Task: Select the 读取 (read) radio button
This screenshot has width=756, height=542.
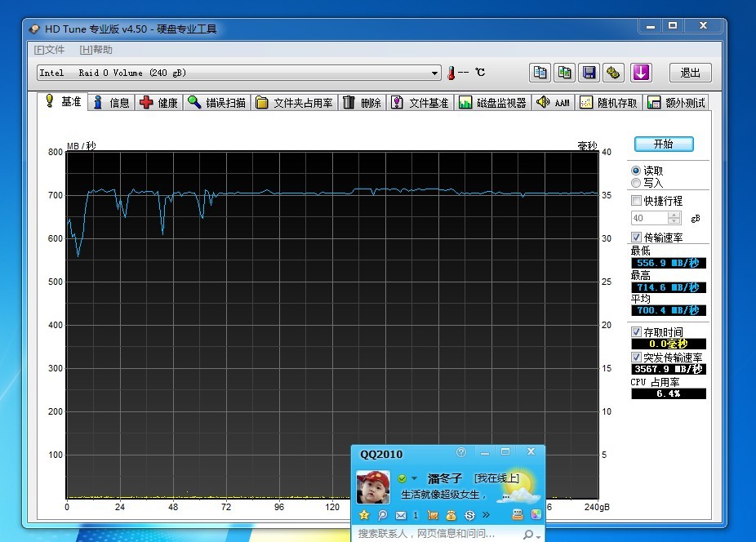Action: tap(636, 171)
